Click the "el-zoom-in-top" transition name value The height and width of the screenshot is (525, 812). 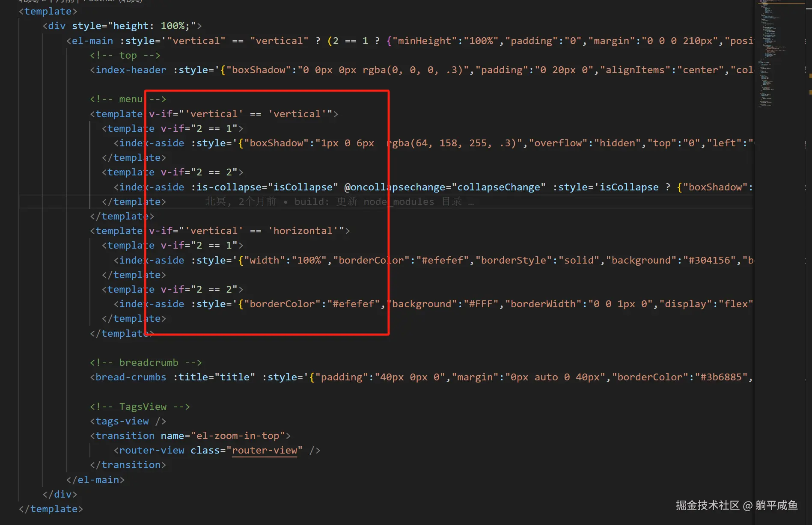(238, 436)
